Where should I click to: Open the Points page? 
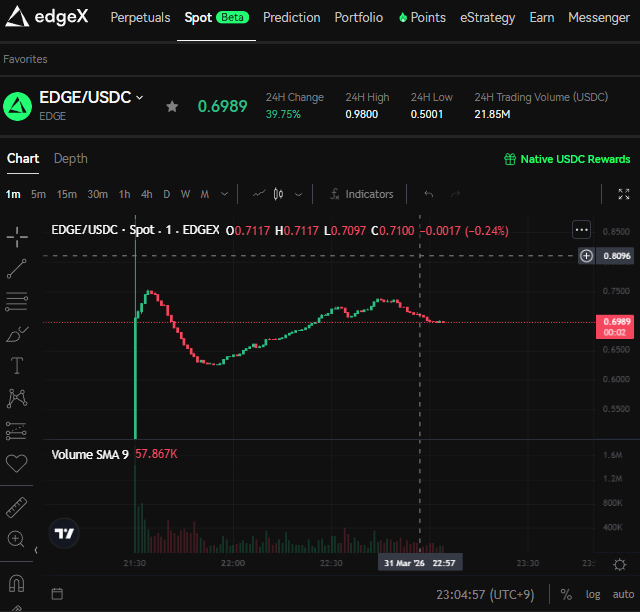coord(422,18)
